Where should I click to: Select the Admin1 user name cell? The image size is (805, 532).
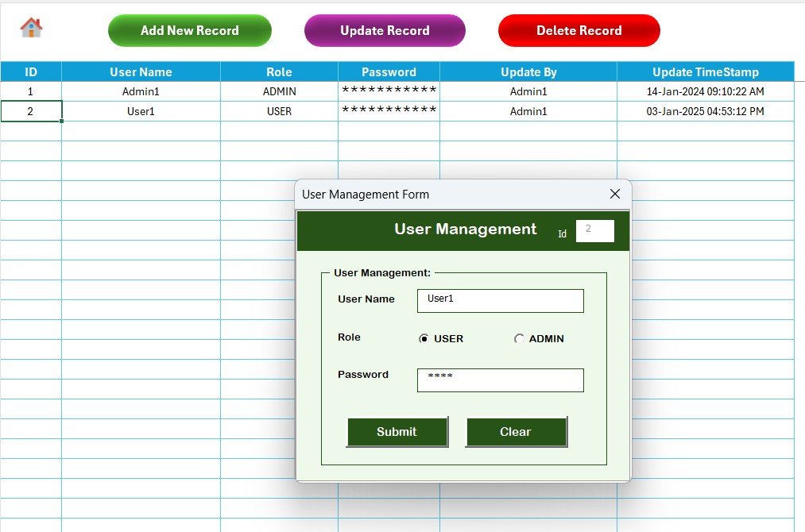tap(141, 92)
